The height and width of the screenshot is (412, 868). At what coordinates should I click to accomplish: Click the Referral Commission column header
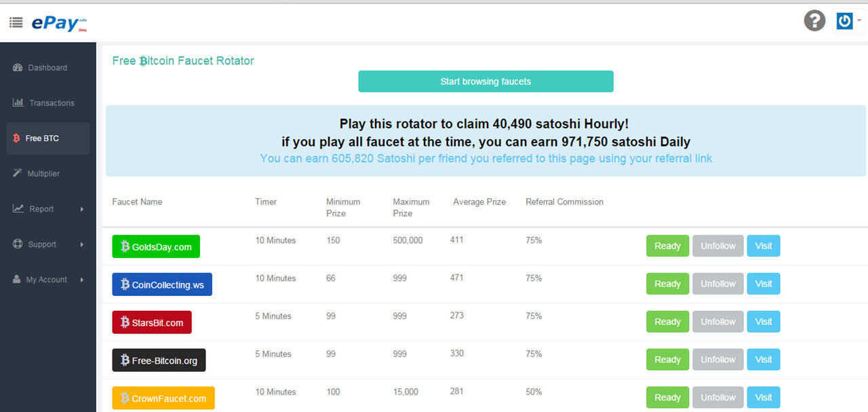pyautogui.click(x=564, y=202)
